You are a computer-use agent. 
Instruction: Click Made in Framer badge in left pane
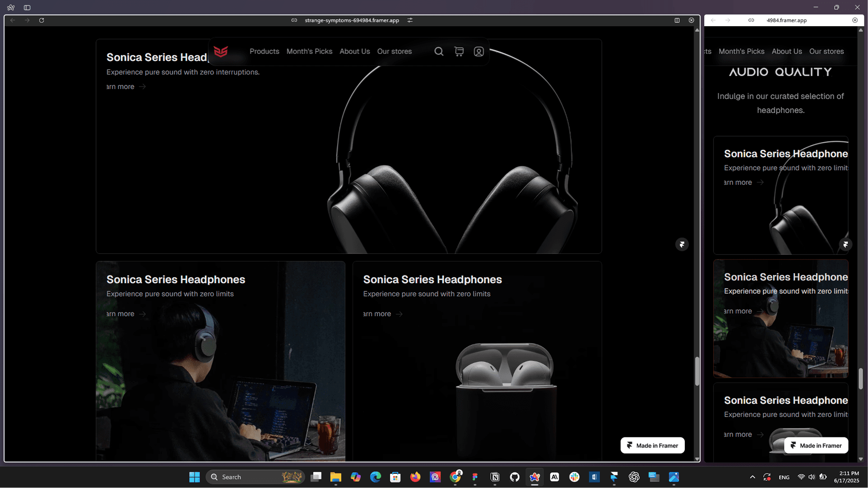coord(652,446)
